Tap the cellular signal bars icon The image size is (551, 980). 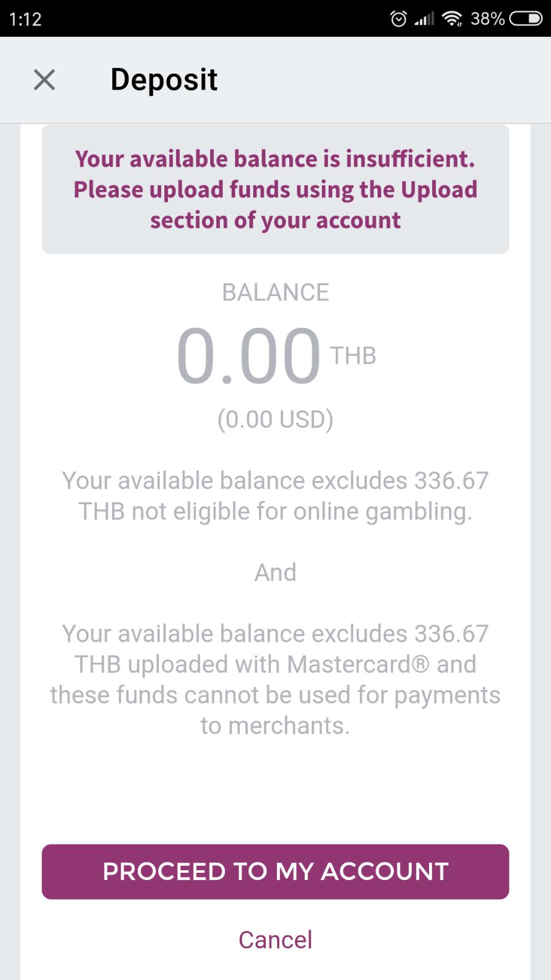click(424, 20)
